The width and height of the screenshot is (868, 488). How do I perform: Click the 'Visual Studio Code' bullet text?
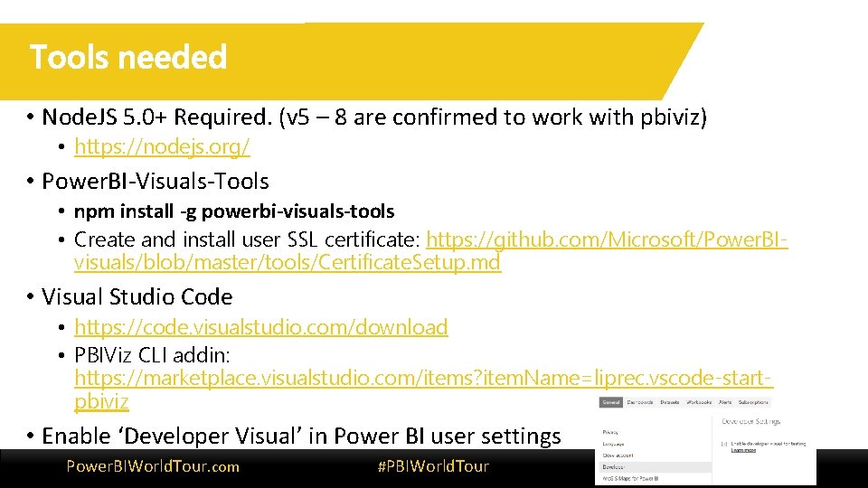137,297
